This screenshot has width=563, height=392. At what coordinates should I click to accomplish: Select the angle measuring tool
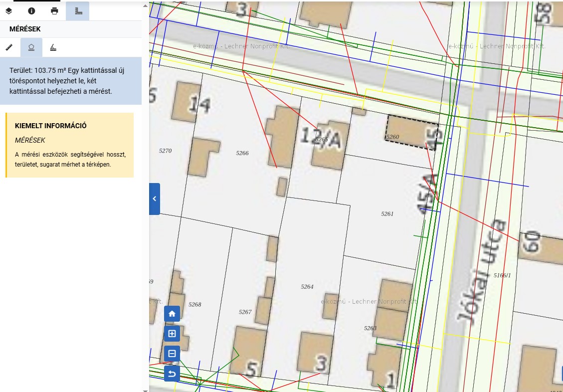(53, 48)
